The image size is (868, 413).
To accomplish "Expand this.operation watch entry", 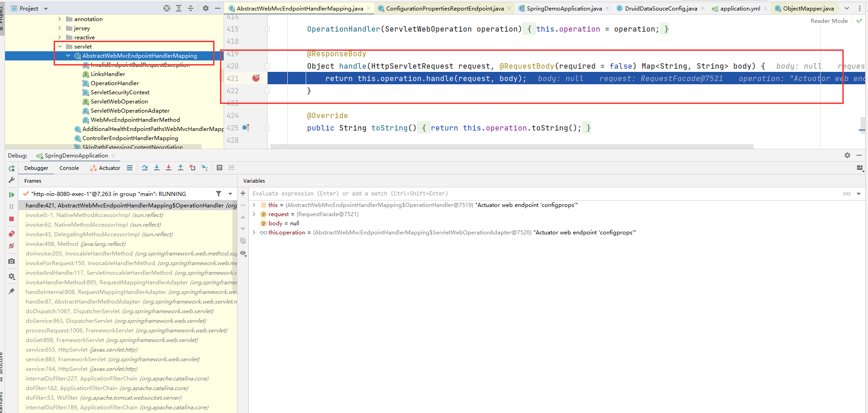I will 254,233.
